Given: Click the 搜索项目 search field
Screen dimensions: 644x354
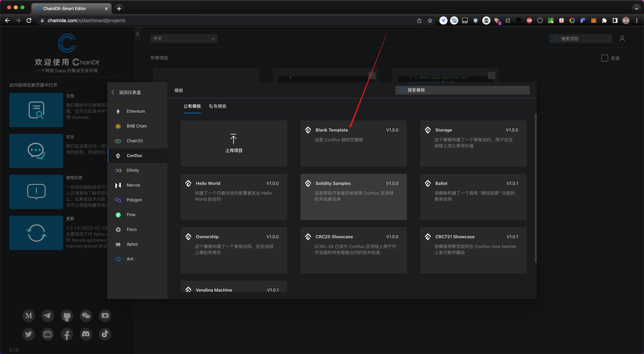Looking at the screenshot, I should point(581,39).
